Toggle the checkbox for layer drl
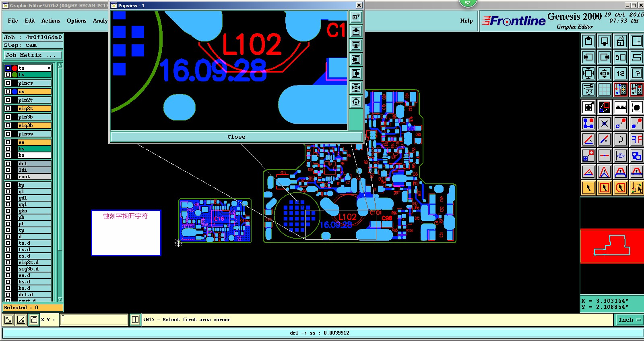644x341 pixels. (8, 164)
